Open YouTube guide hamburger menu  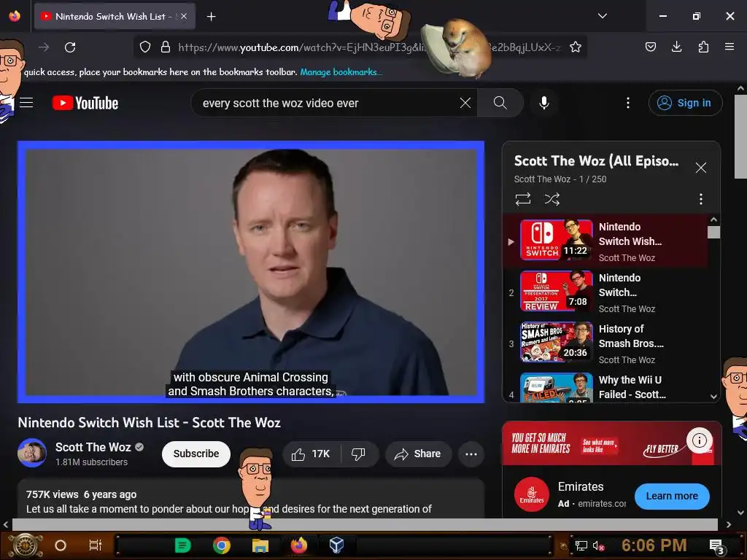(x=26, y=103)
